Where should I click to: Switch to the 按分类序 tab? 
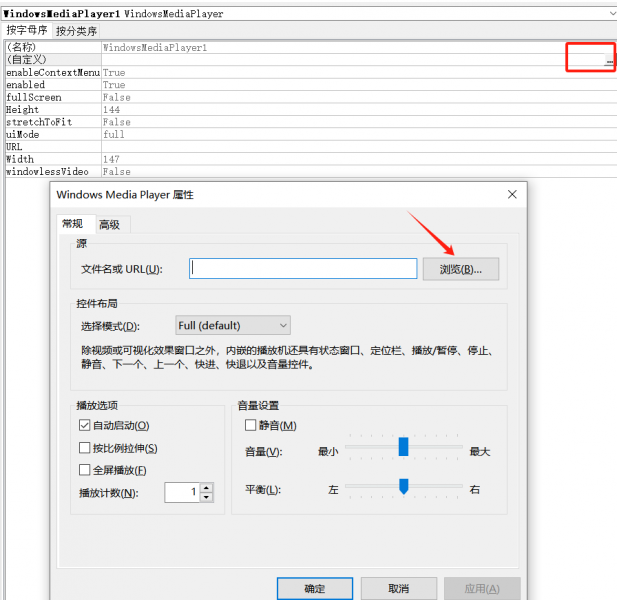tap(76, 31)
